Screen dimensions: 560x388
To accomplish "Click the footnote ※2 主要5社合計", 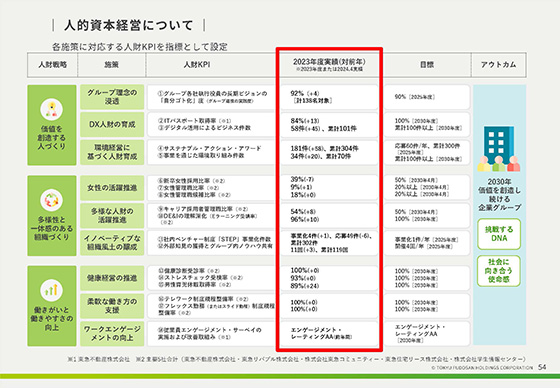I will coord(331,359).
